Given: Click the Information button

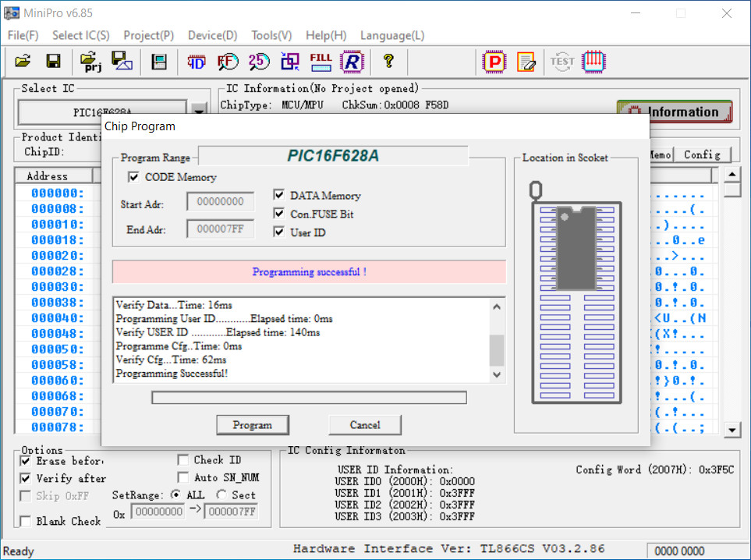Looking at the screenshot, I should pyautogui.click(x=675, y=112).
